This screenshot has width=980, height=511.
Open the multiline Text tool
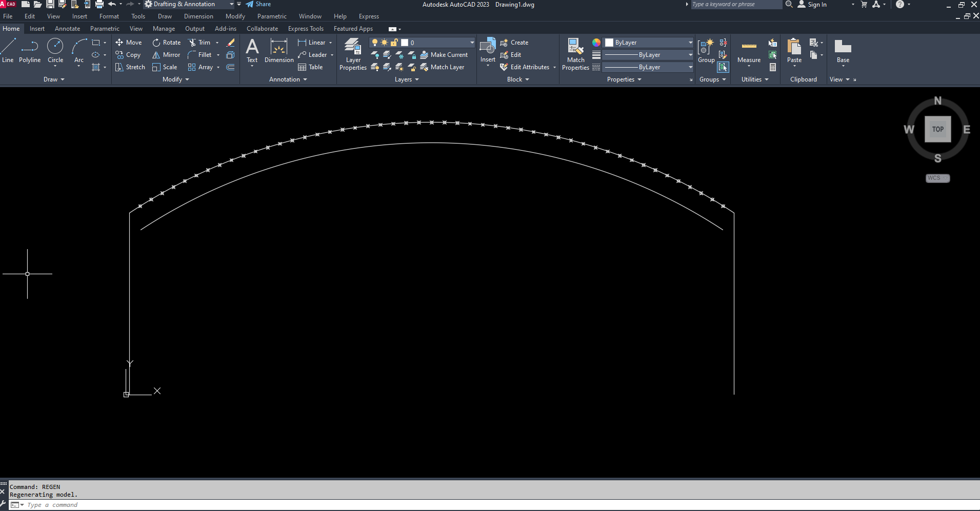252,51
